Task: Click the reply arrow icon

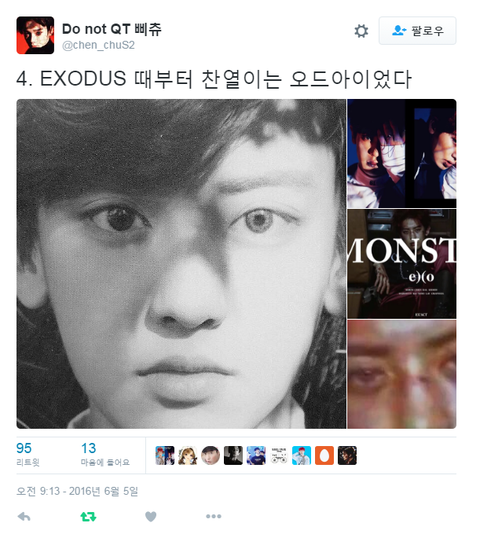Action: pos(24,517)
